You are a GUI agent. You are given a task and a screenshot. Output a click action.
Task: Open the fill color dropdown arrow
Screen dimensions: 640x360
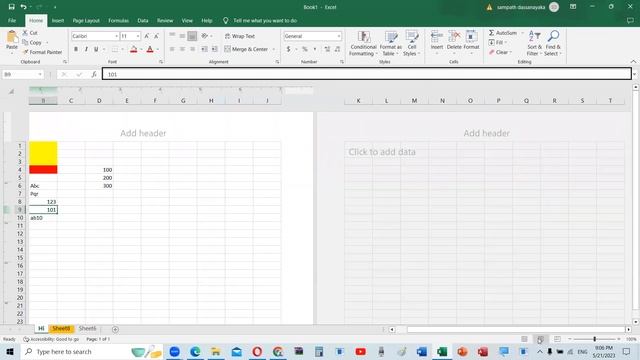pos(141,49)
